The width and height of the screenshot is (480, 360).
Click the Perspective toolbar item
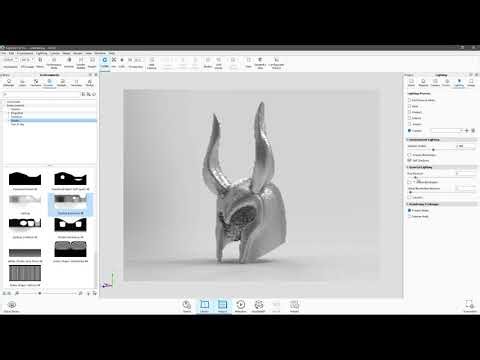click(x=135, y=62)
